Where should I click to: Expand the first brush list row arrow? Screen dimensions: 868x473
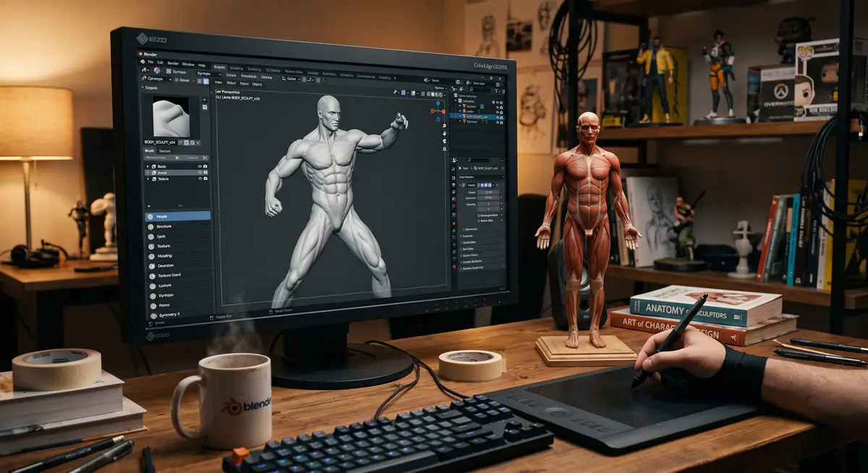point(148,166)
